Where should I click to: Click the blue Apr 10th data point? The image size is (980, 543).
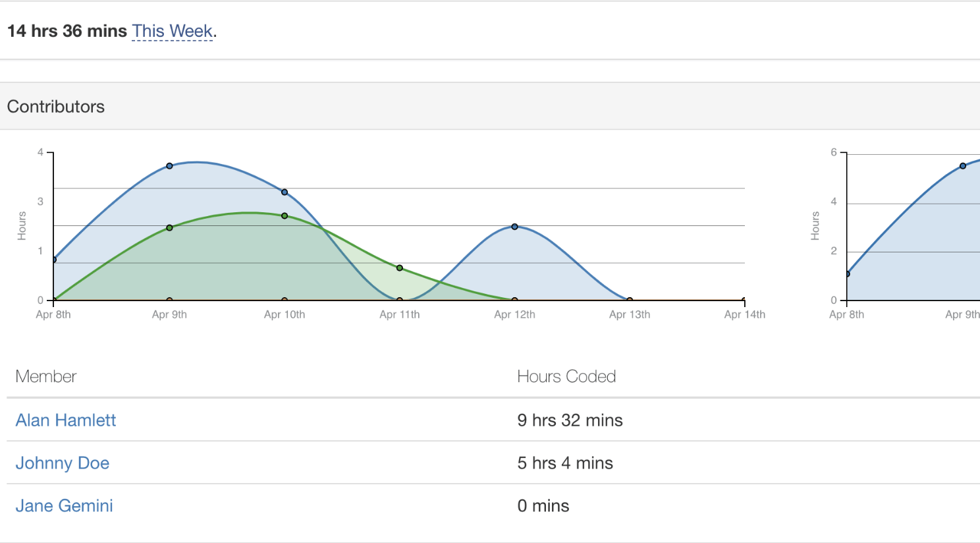click(284, 191)
